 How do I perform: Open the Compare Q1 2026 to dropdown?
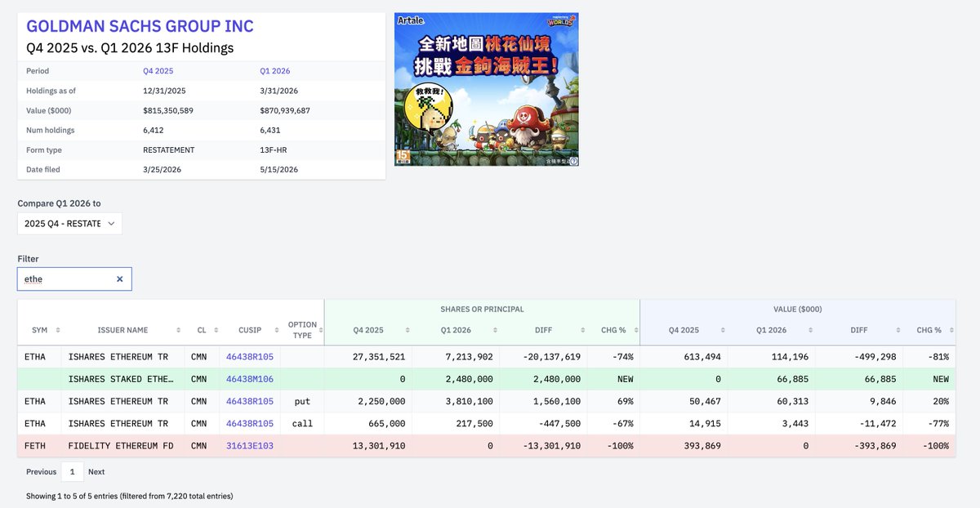[70, 223]
